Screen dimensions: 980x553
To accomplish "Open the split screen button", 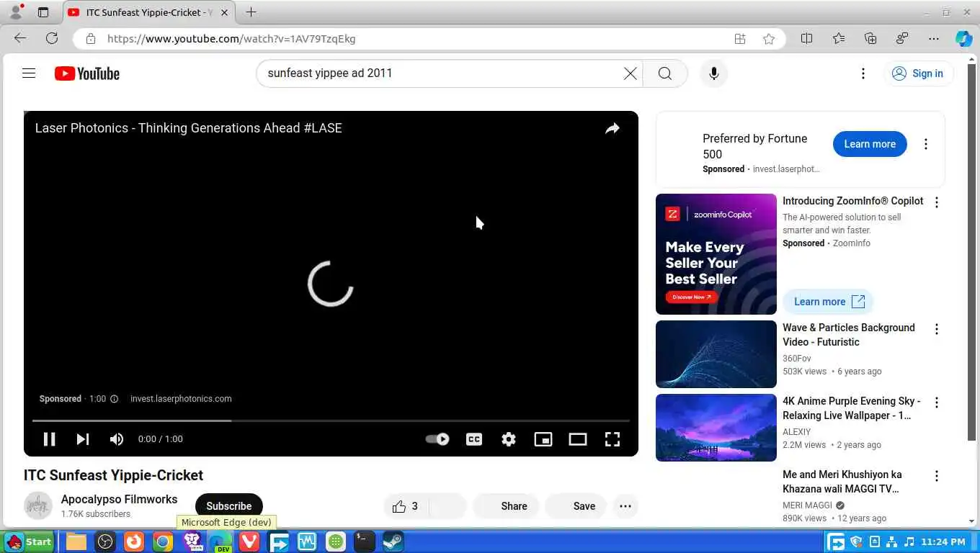I will point(806,39).
